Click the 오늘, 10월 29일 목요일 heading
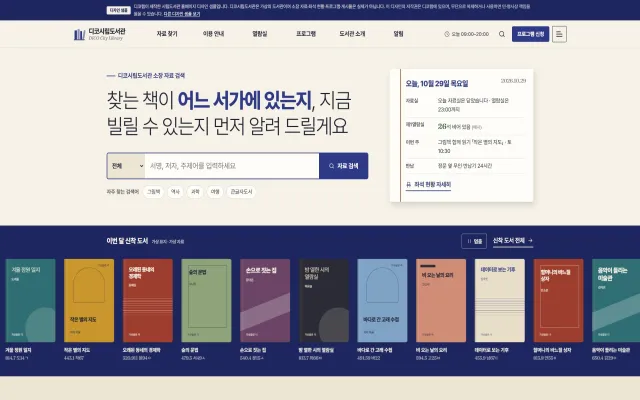This screenshot has height=400, width=640. [437, 84]
